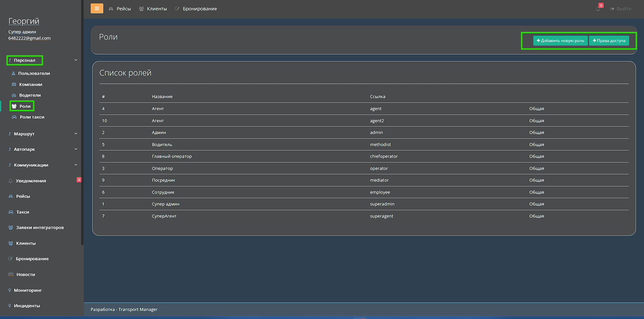Screen dimensions: 644x319
Task: Open the notification bell icon in header
Action: 598,9
